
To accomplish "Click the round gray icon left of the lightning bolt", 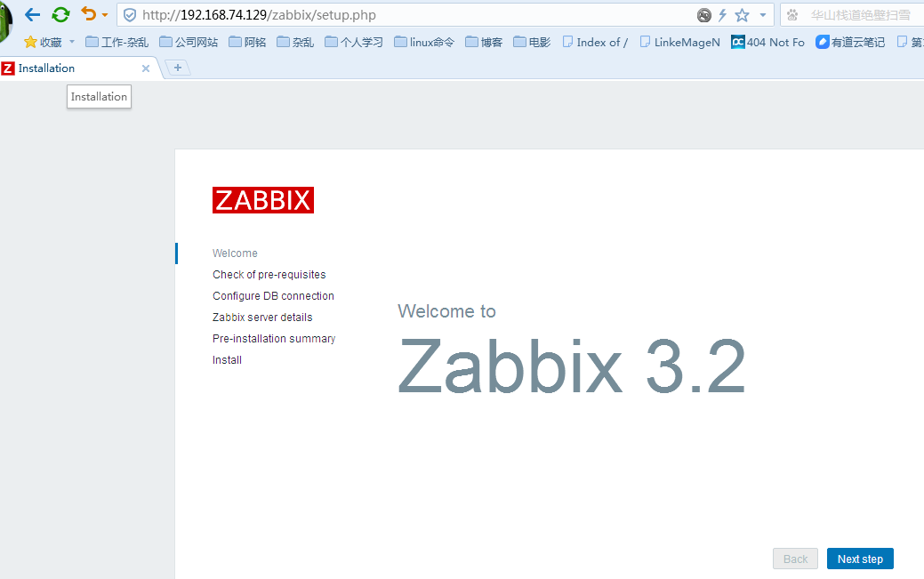I will click(x=704, y=15).
